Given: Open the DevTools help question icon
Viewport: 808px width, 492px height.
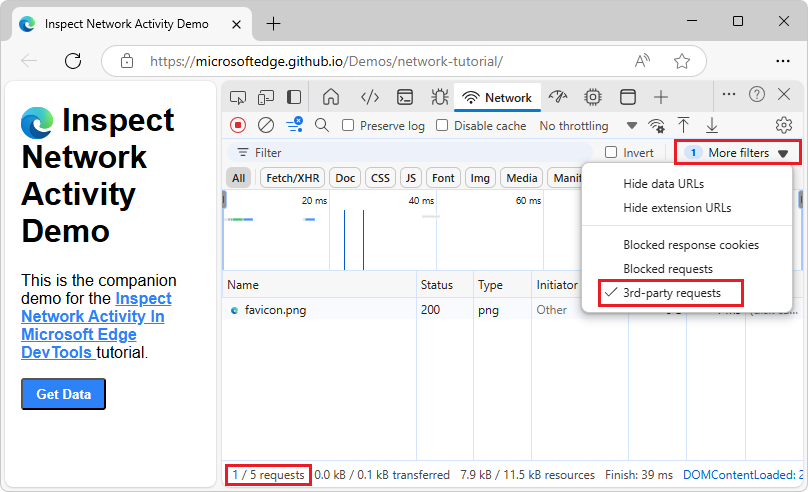Looking at the screenshot, I should pos(756,94).
